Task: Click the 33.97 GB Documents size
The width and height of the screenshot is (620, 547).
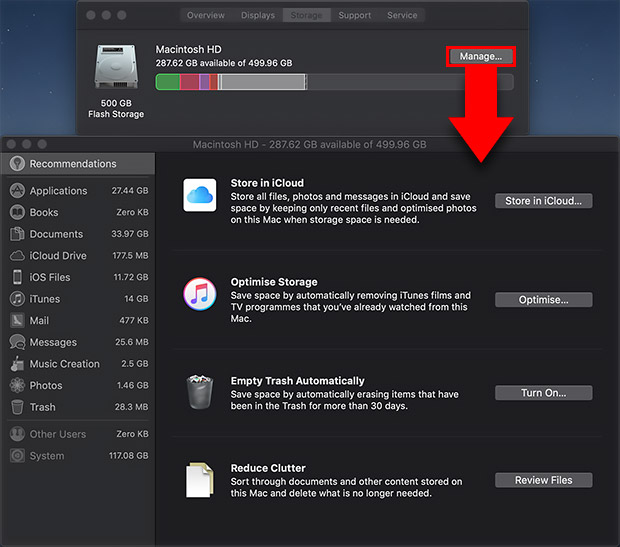Action: (x=130, y=234)
